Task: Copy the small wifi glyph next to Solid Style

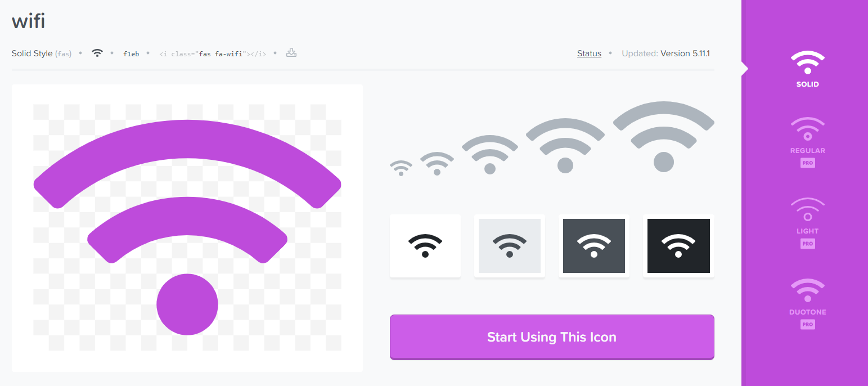Action: [x=97, y=53]
